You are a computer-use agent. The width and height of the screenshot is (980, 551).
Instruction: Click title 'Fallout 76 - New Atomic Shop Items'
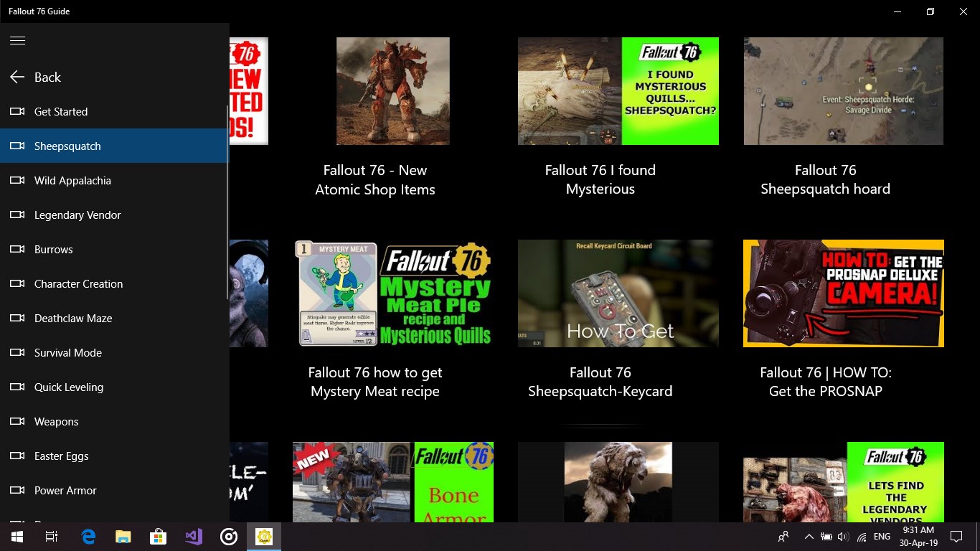pos(375,180)
